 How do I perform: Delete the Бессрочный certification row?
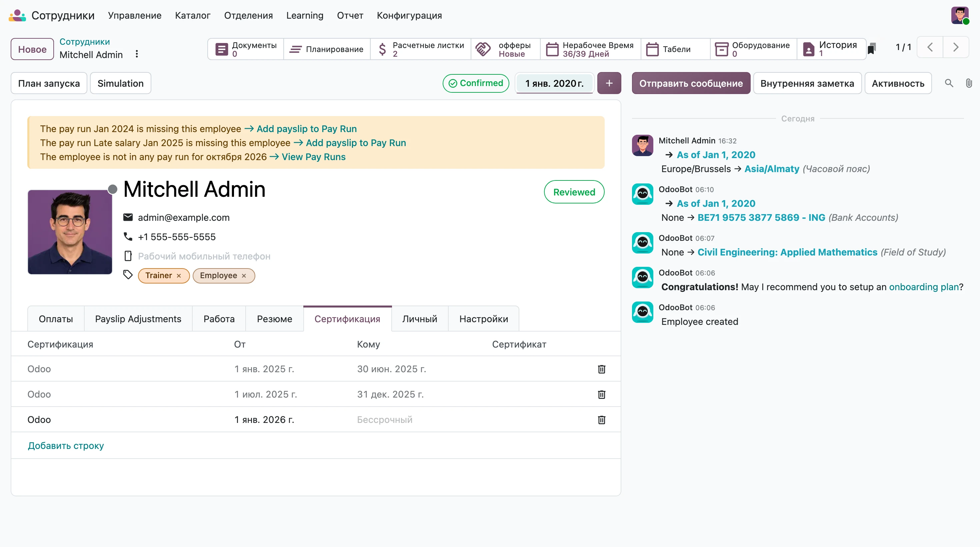pos(601,420)
